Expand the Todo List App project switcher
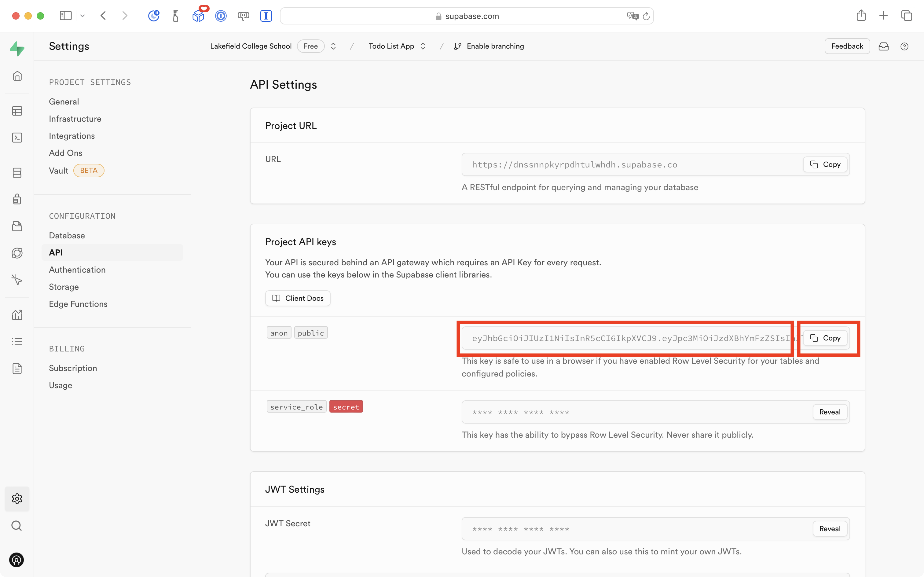This screenshot has width=924, height=577. tap(423, 46)
